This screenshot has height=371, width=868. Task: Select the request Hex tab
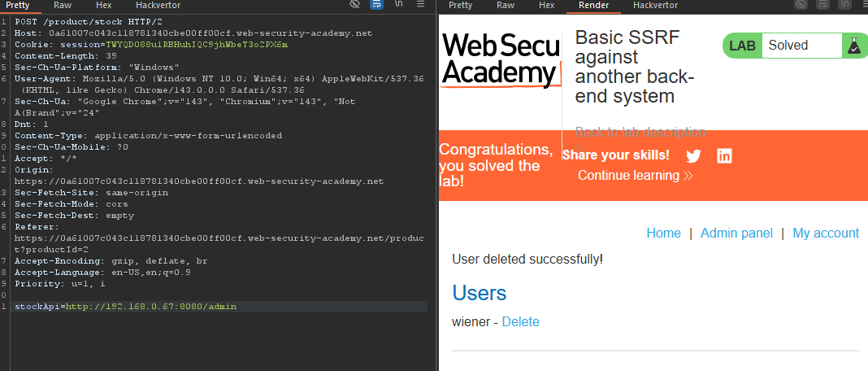click(103, 6)
